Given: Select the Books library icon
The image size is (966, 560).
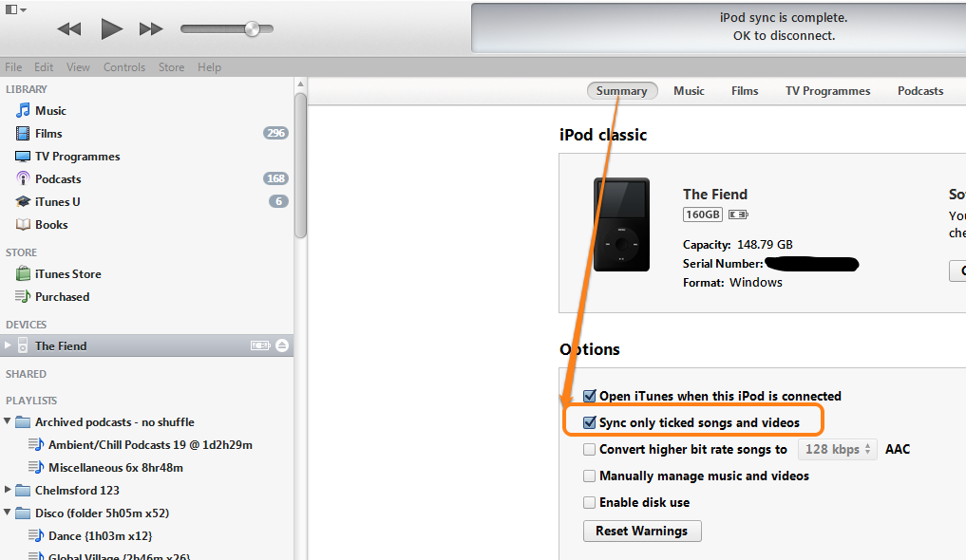Looking at the screenshot, I should (x=23, y=225).
